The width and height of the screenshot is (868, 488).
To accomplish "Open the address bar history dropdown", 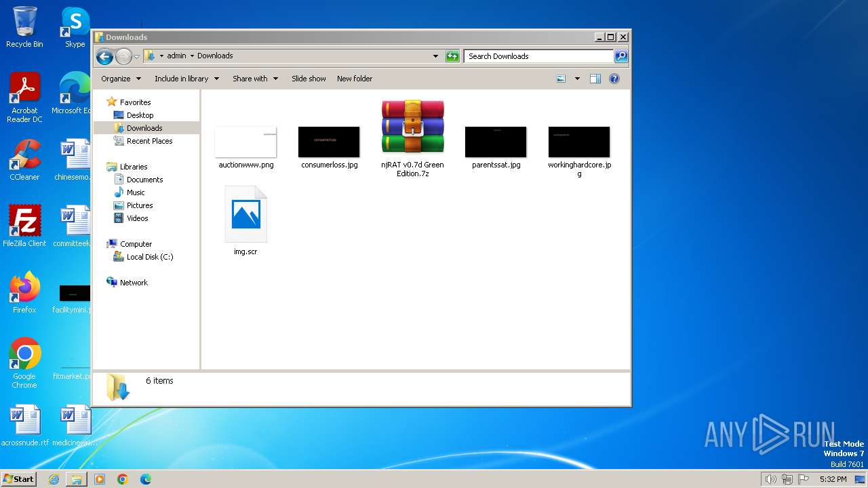I will point(435,56).
